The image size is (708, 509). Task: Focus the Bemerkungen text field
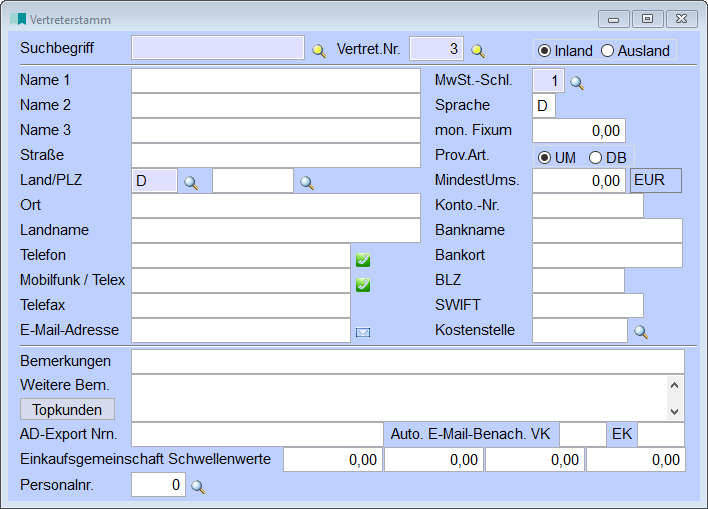407,361
